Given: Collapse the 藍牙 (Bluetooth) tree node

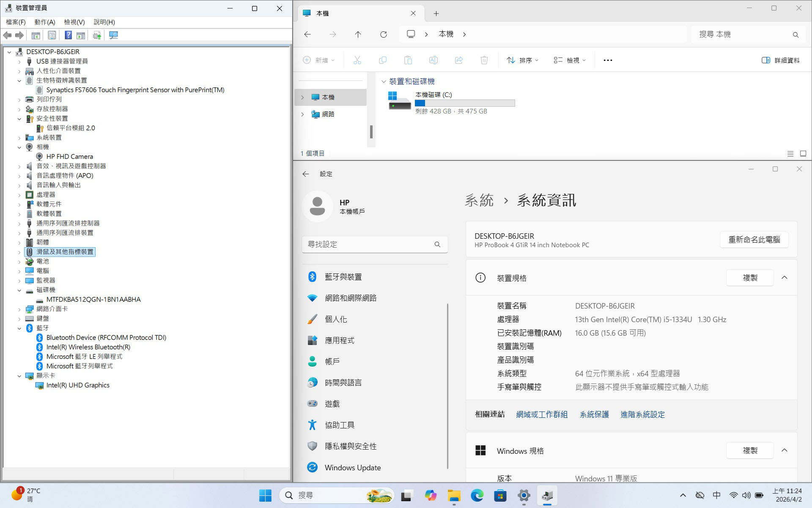Looking at the screenshot, I should pos(19,328).
